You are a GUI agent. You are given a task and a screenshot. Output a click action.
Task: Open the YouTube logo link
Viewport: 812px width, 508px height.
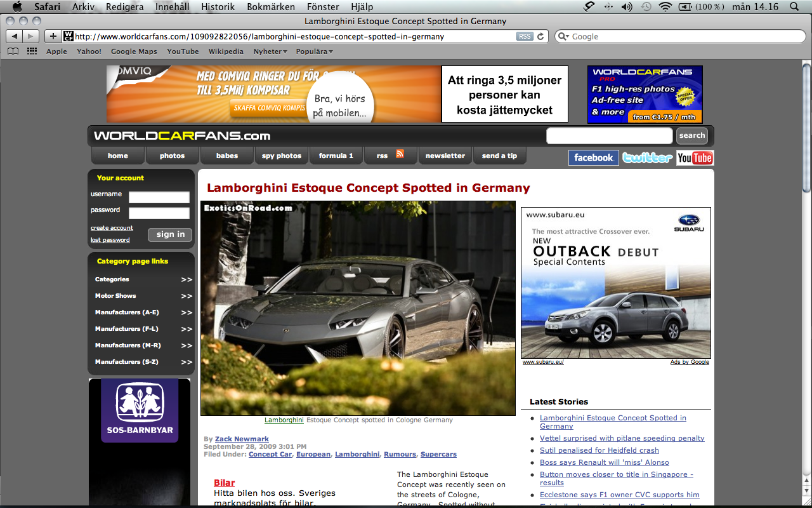click(x=695, y=157)
